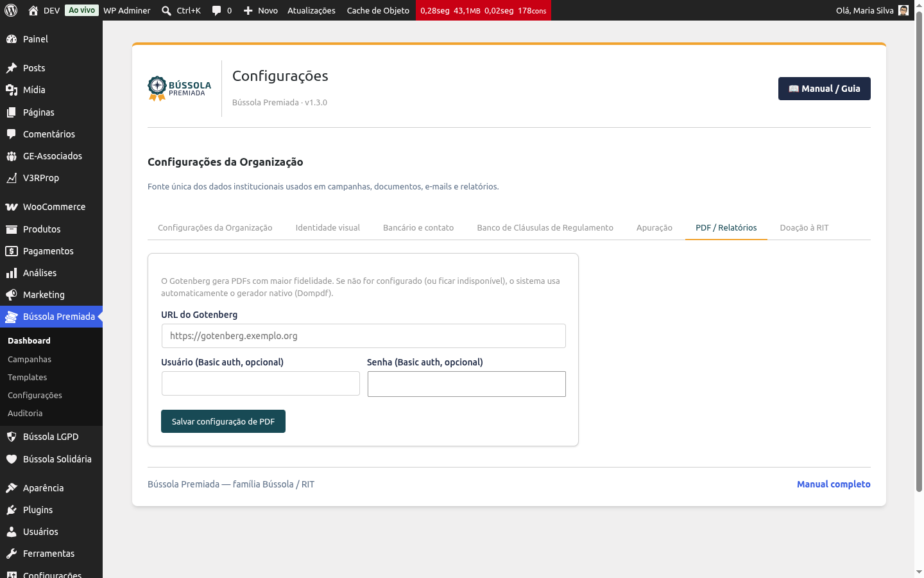Click the Análises bar chart icon
Viewport: 924px width, 578px height.
12,273
